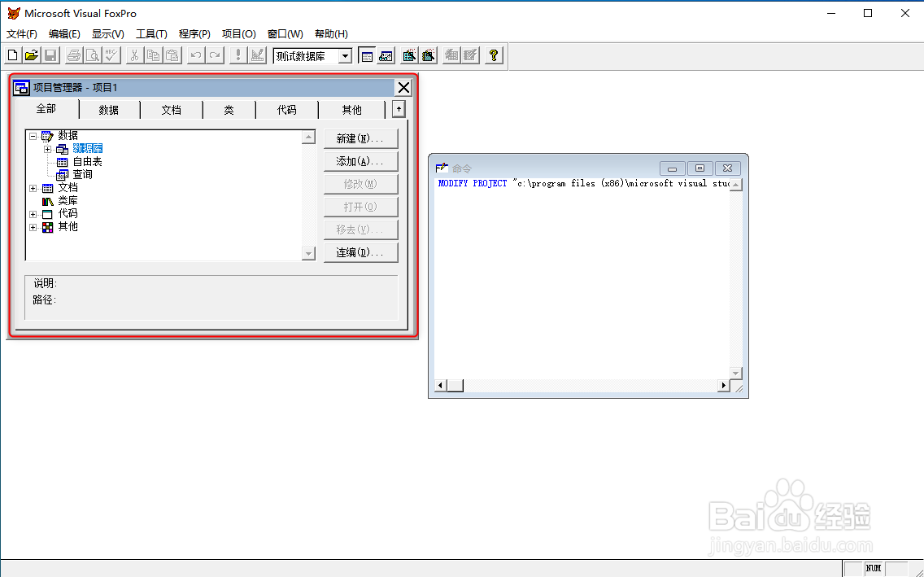Image resolution: width=924 pixels, height=577 pixels.
Task: Click the 添加(A)... button
Action: [x=360, y=161]
